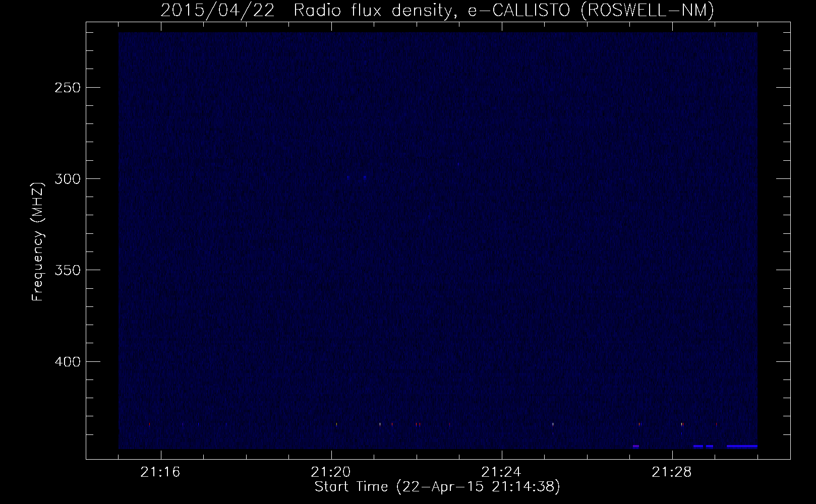Click the purple-red segment at spectrogram bottom edge
This screenshot has width=816, height=504.
[636, 447]
